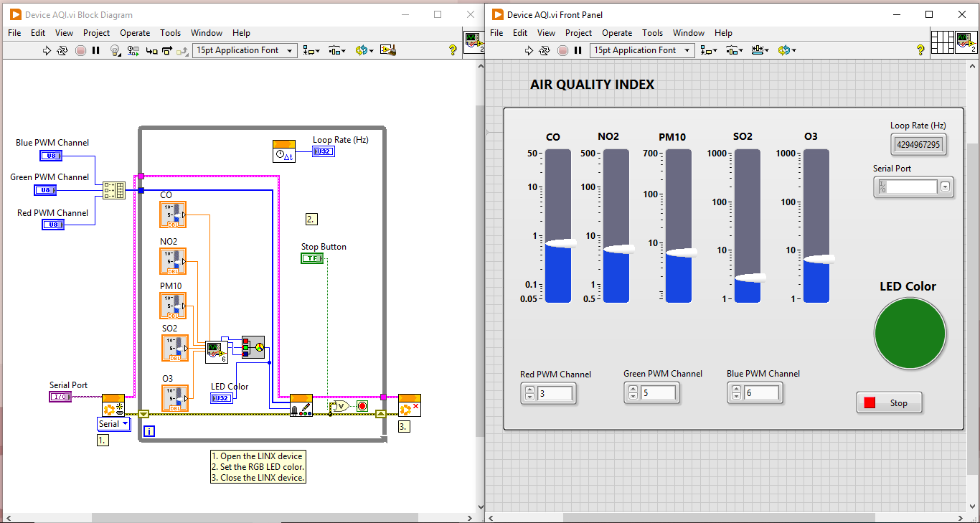Image resolution: width=980 pixels, height=523 pixels.
Task: Click Pause in Front Panel toolbar
Action: click(578, 50)
